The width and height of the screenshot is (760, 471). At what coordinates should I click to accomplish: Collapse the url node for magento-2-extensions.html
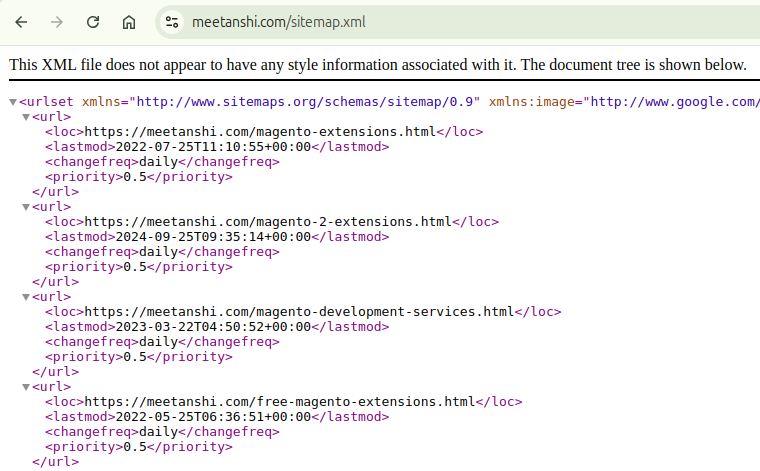tap(26, 207)
